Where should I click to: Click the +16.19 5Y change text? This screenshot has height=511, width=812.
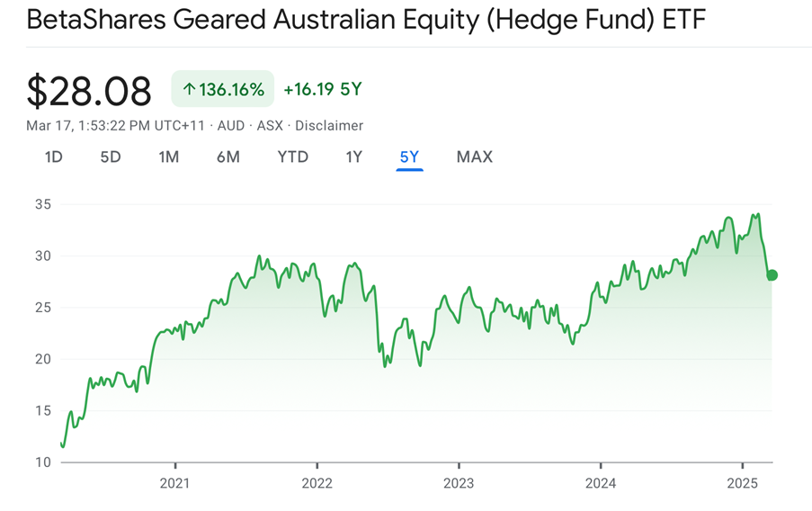click(x=322, y=90)
